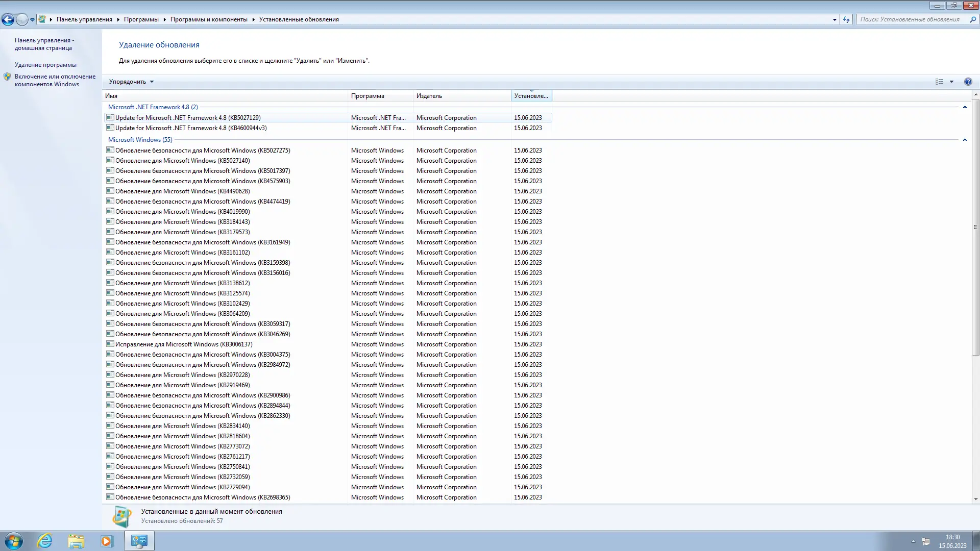980x551 pixels.
Task: Open the Windows Explorer folder in the taskbar
Action: click(76, 541)
